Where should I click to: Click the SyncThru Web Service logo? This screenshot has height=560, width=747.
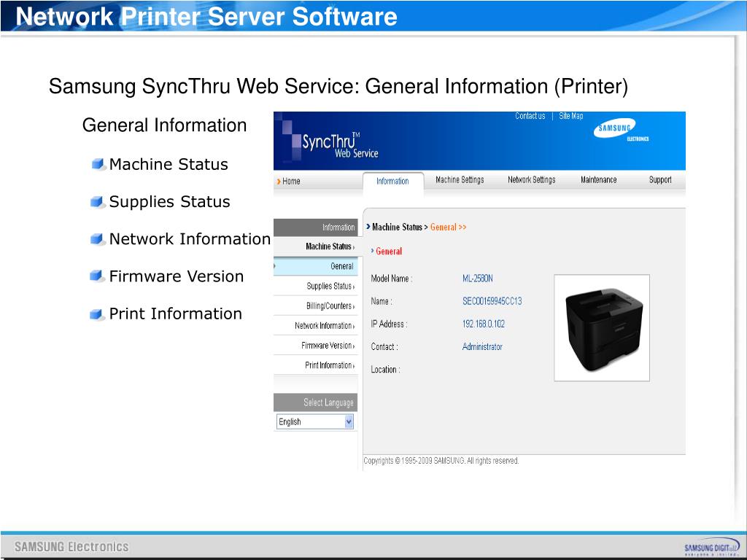coord(340,145)
